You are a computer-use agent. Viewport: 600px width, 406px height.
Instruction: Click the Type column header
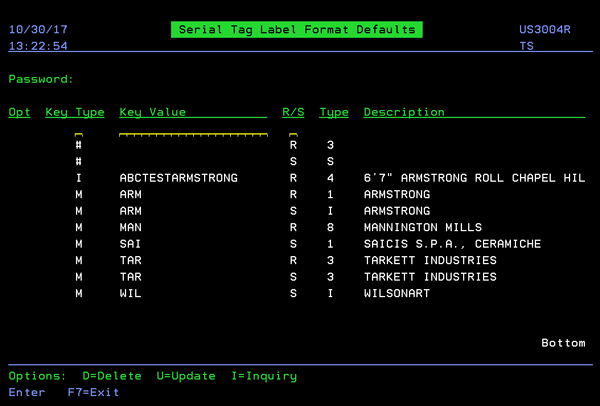coord(334,112)
